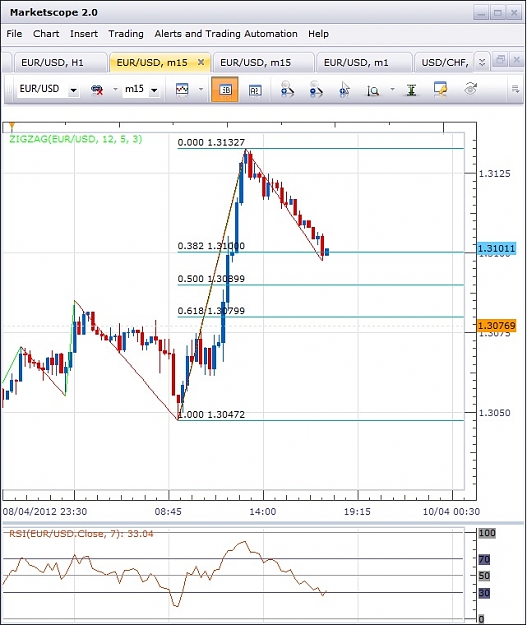Restore the chart child window icon

[500, 60]
